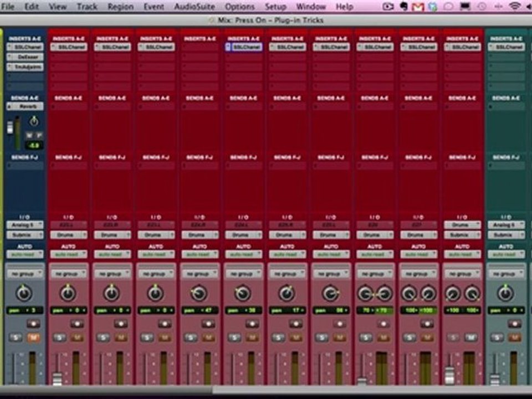Screen dimensions: 532x399
Task: Click the Reverb send level fader
Action: click(x=11, y=128)
